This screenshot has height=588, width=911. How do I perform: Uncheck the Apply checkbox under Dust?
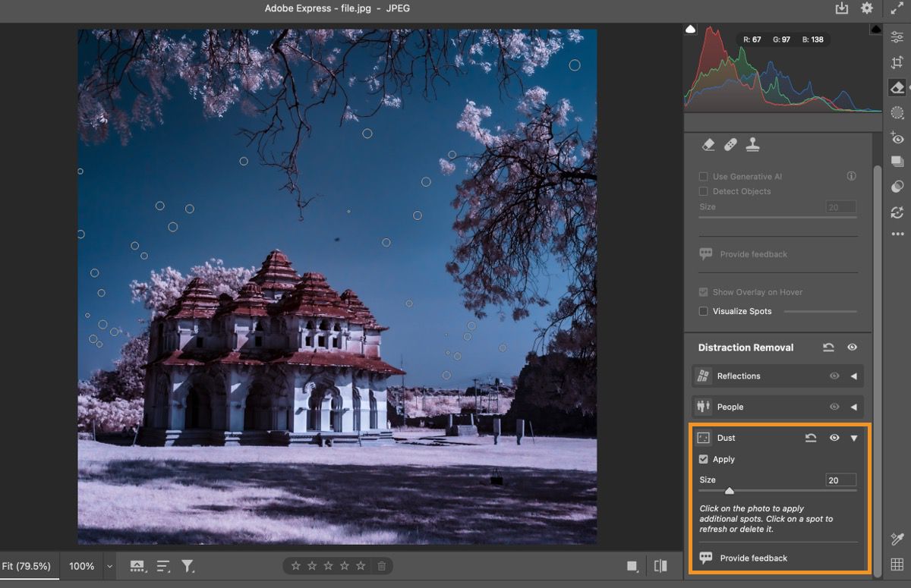pyautogui.click(x=703, y=459)
